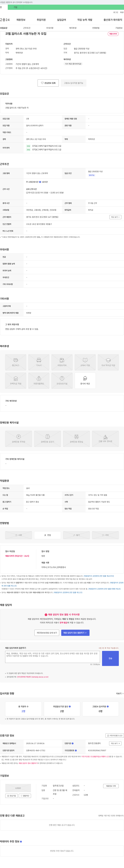Click the 구인인증번호 info icon
This screenshot has height=868, width=124.
76,750
